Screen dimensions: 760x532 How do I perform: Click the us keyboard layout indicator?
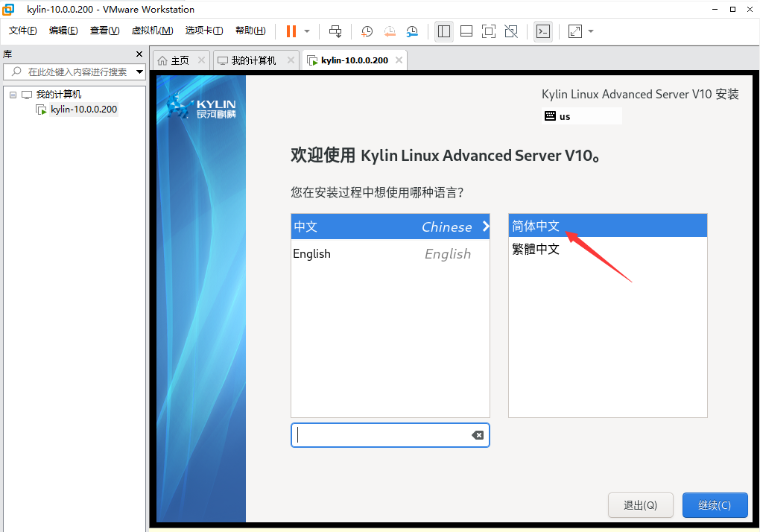(x=582, y=116)
